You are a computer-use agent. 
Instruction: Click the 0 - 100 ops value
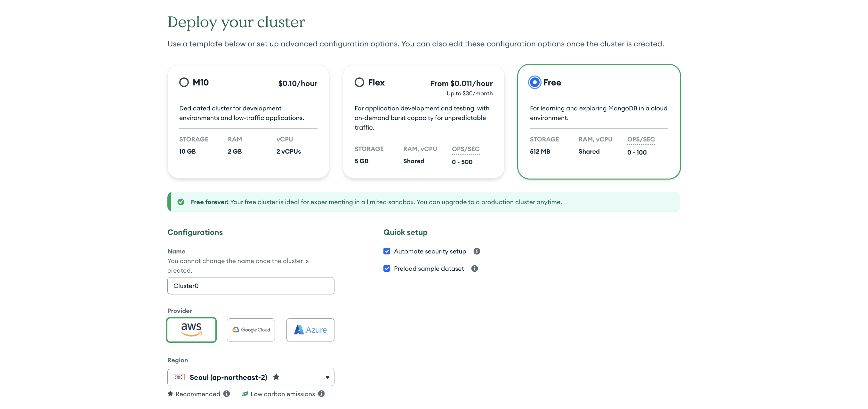click(637, 152)
